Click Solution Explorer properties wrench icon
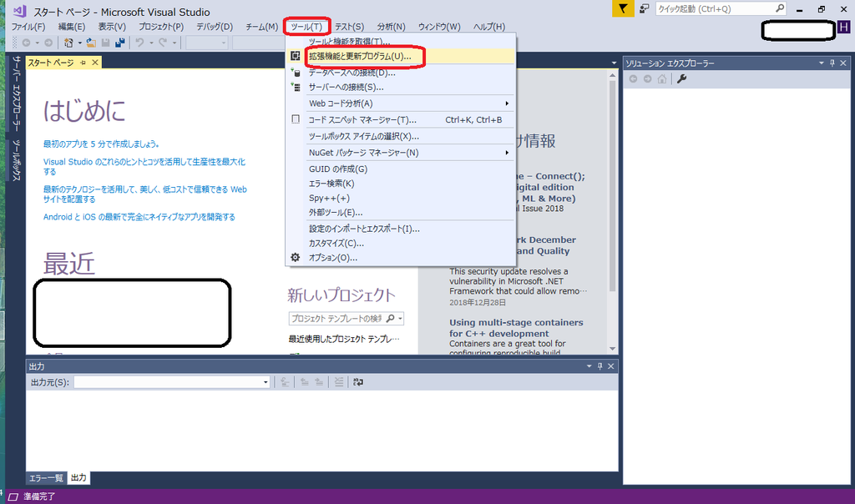The width and height of the screenshot is (855, 504). coord(681,79)
